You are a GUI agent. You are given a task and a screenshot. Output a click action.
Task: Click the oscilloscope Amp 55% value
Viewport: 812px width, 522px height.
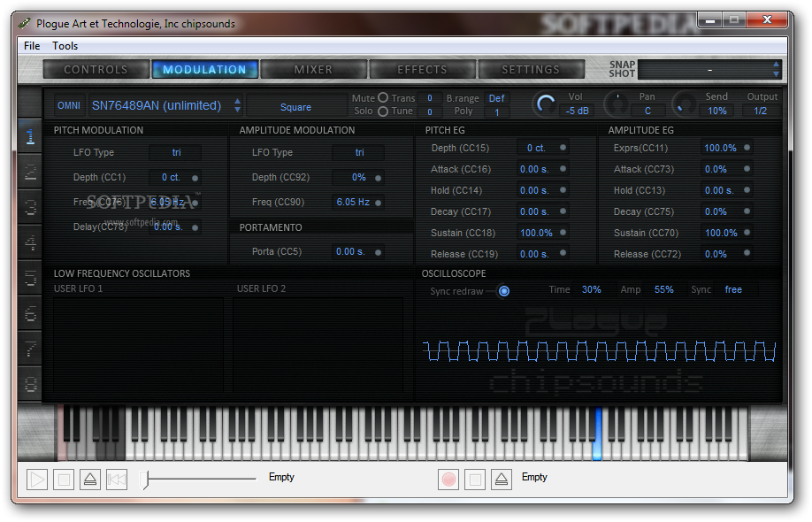[663, 289]
